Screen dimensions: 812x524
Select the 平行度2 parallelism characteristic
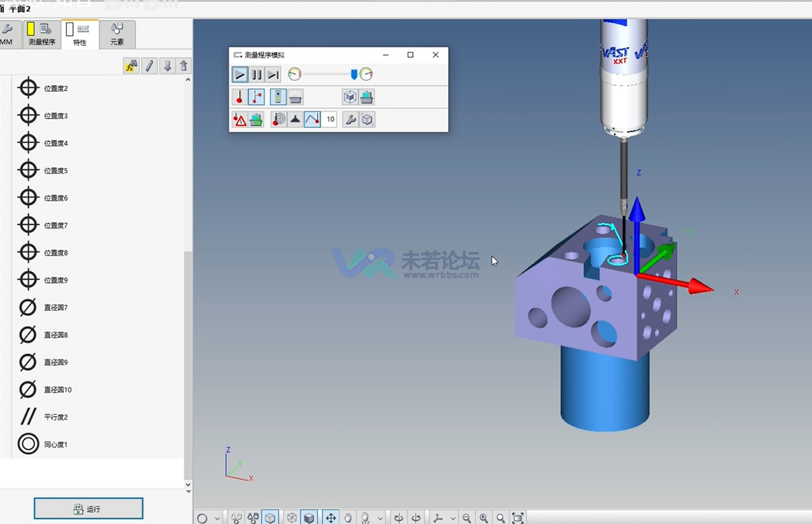(43, 417)
